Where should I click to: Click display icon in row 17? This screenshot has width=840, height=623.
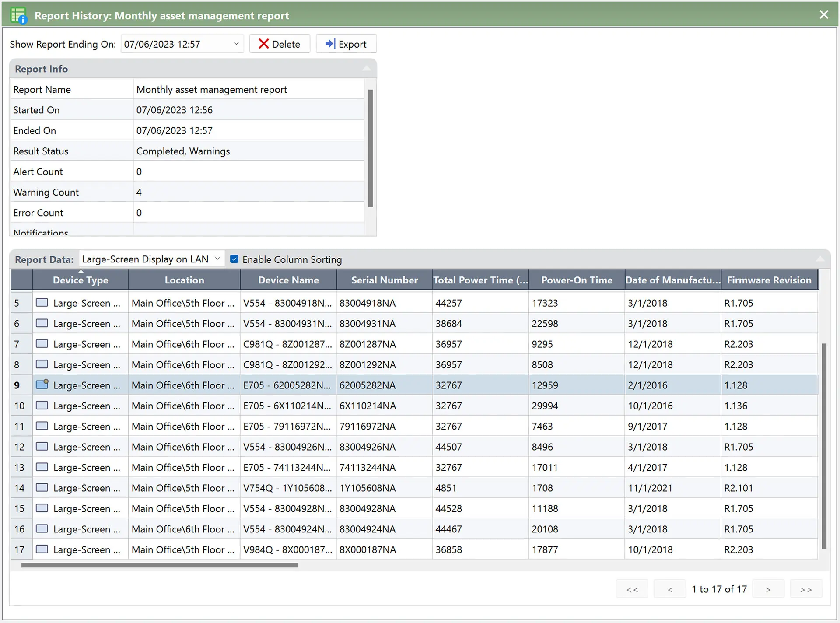[x=42, y=549]
